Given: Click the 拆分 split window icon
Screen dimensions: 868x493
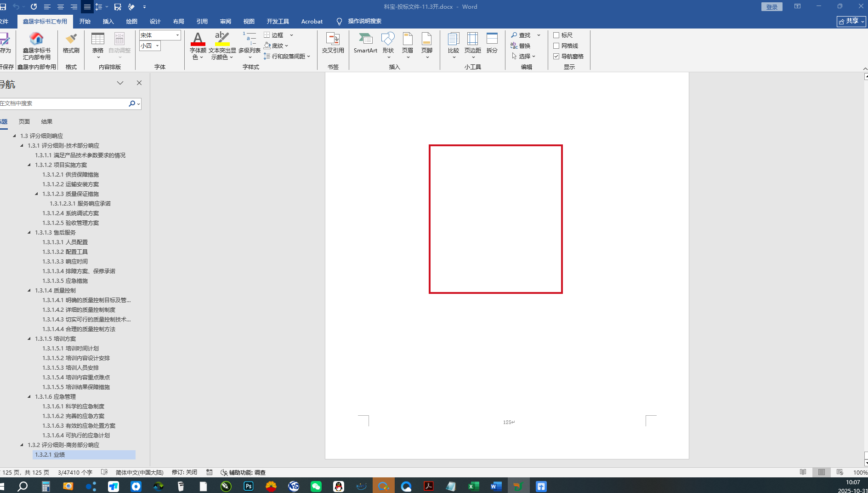Looking at the screenshot, I should coord(492,39).
